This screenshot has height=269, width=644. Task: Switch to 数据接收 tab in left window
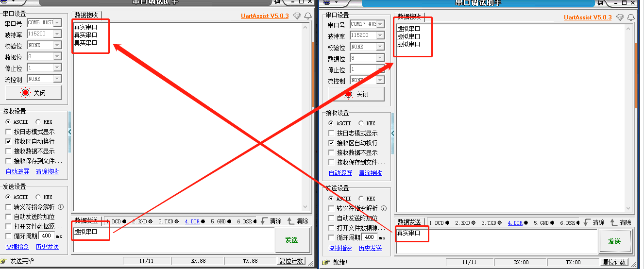85,16
